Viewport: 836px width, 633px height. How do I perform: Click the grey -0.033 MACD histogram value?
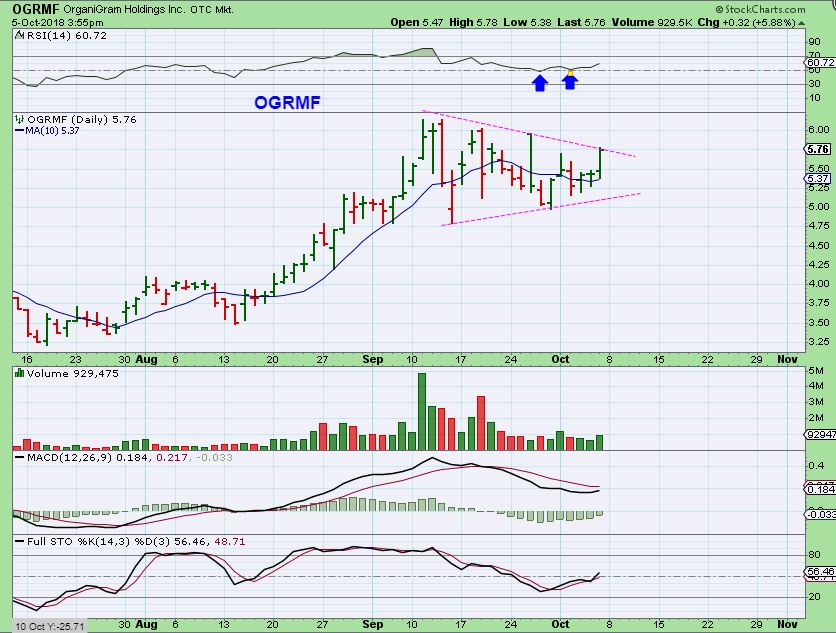coord(214,458)
